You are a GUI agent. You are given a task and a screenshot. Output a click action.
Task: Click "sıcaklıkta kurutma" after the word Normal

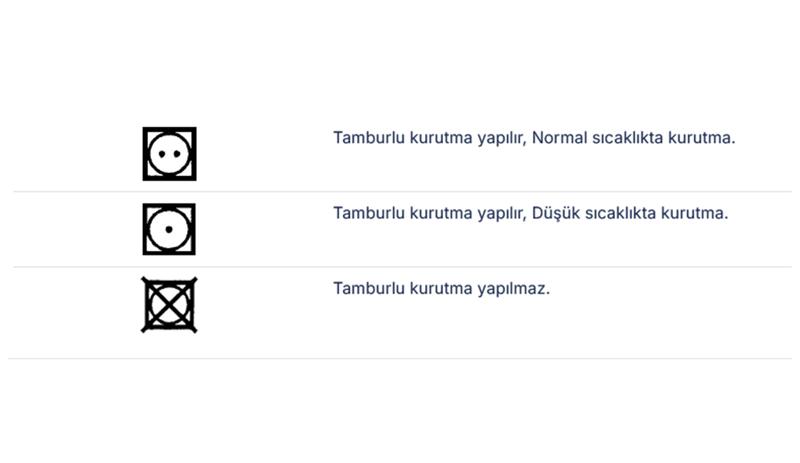(661, 138)
